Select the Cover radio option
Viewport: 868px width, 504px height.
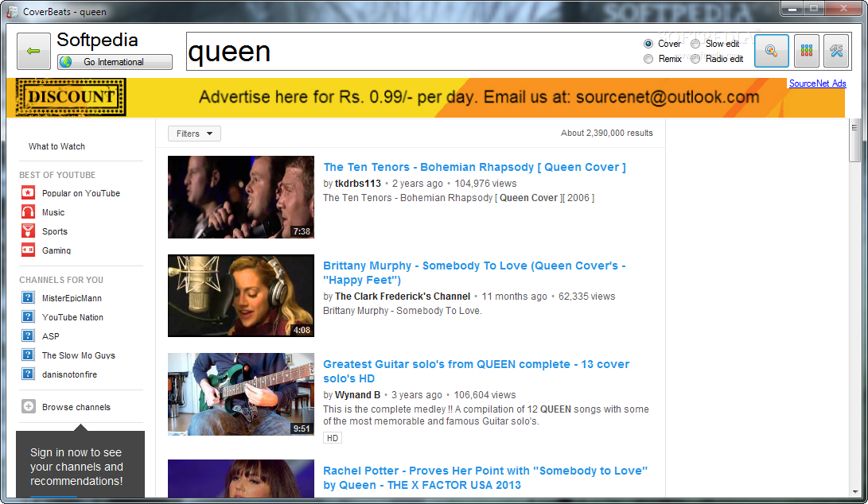point(648,44)
